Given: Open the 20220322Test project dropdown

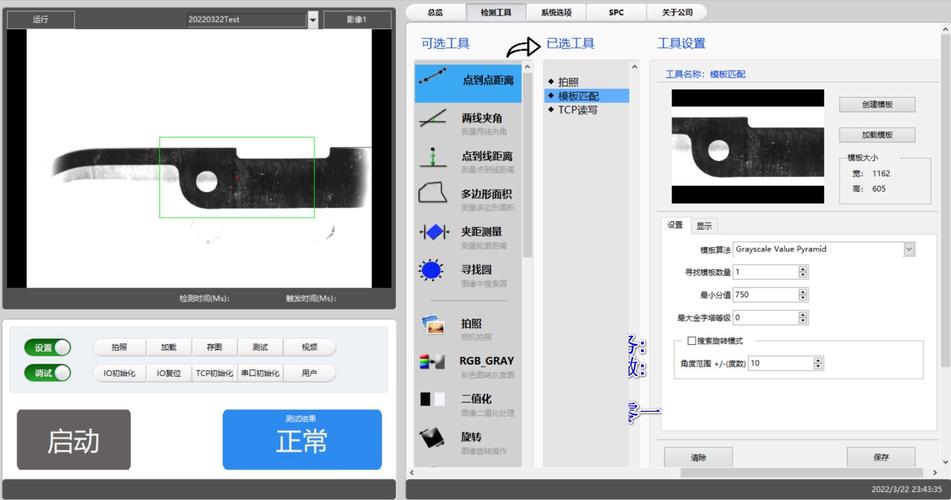Looking at the screenshot, I should [x=312, y=19].
